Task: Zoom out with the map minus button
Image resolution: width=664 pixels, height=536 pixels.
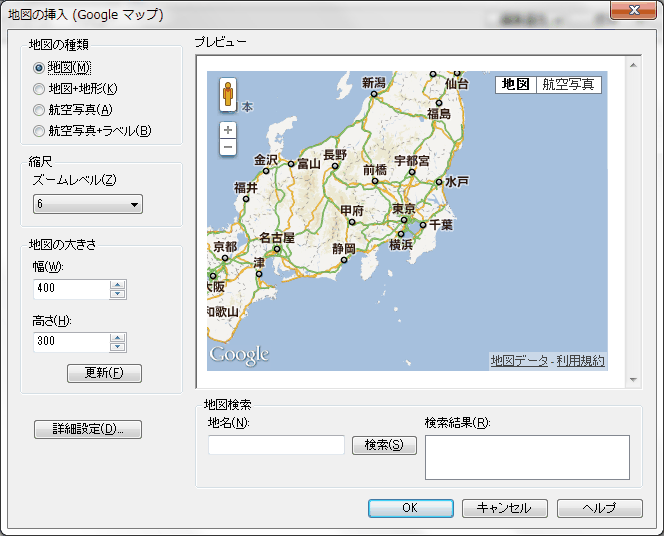Action: (228, 147)
